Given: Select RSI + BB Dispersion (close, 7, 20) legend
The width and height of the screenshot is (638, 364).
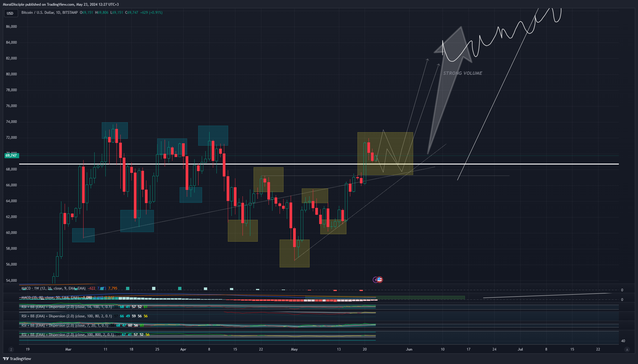Looking at the screenshot, I should [65, 325].
